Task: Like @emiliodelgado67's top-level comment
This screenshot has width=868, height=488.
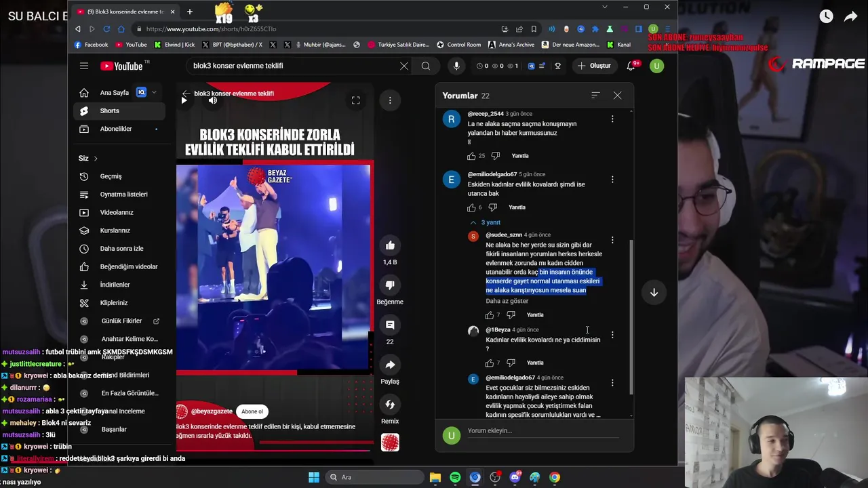Action: point(471,207)
